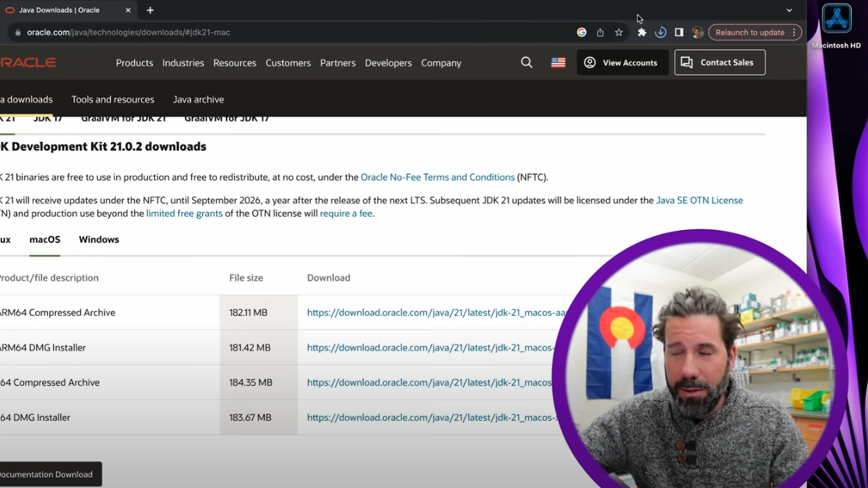This screenshot has height=488, width=868.
Task: Open the Developers menu
Action: (x=388, y=63)
